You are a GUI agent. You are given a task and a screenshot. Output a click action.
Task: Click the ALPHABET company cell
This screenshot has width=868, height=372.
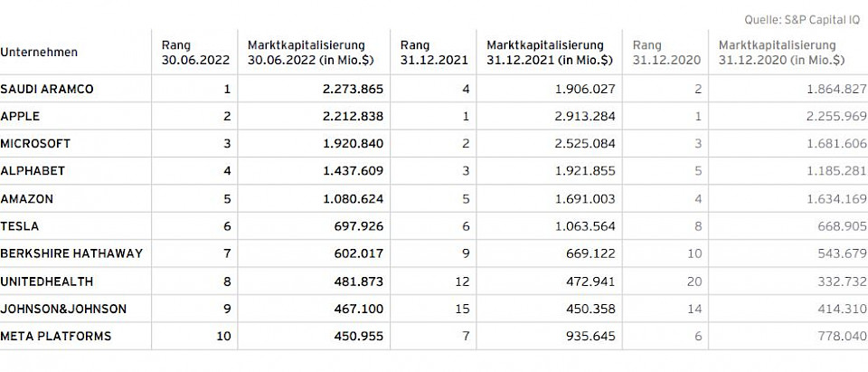33,171
